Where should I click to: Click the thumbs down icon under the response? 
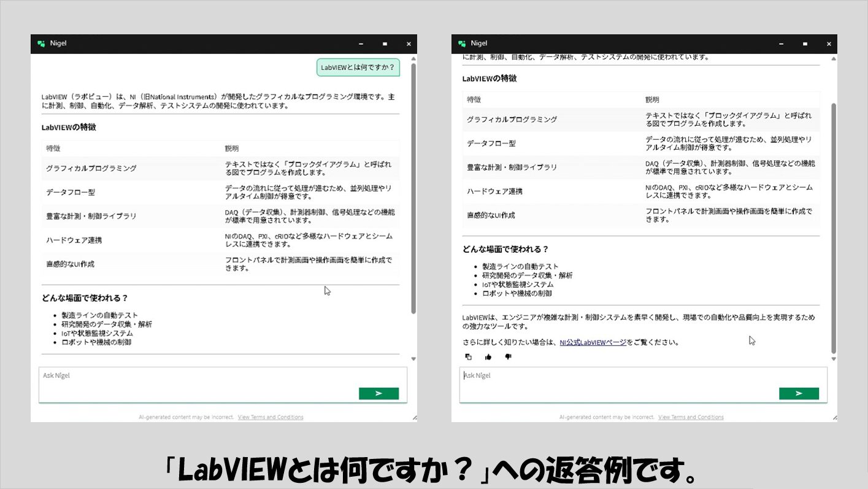pyautogui.click(x=508, y=356)
